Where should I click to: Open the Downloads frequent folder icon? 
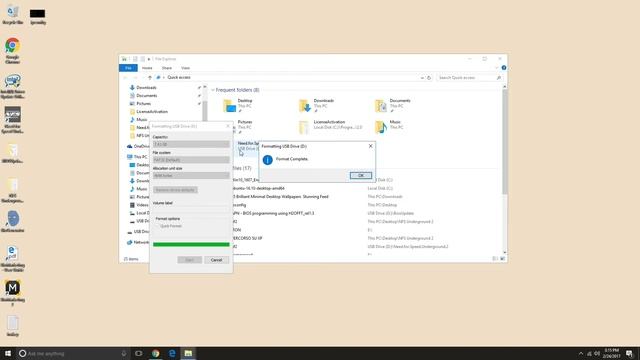click(x=305, y=106)
